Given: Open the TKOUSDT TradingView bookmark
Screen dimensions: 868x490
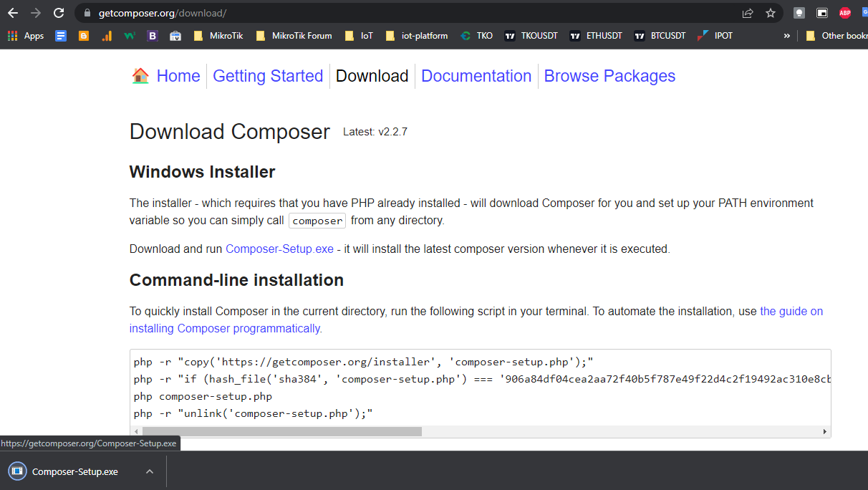Looking at the screenshot, I should pyautogui.click(x=530, y=35).
